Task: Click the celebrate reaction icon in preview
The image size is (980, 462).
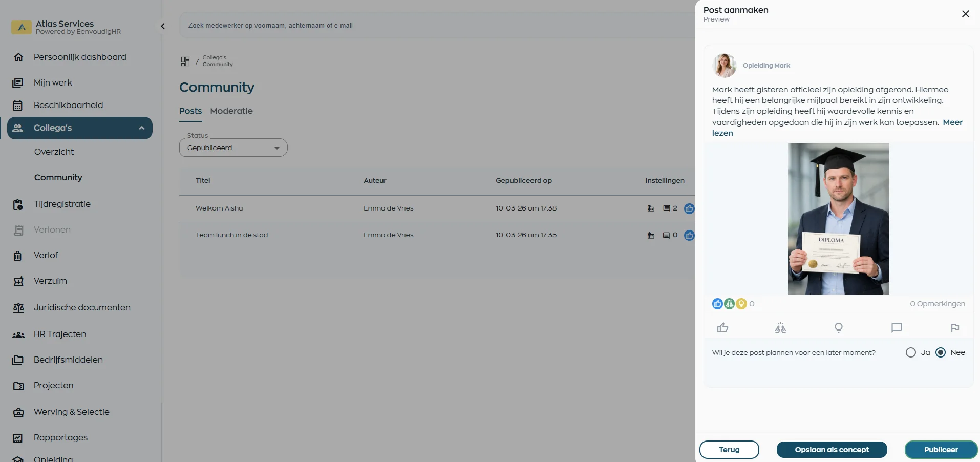Action: click(x=780, y=328)
